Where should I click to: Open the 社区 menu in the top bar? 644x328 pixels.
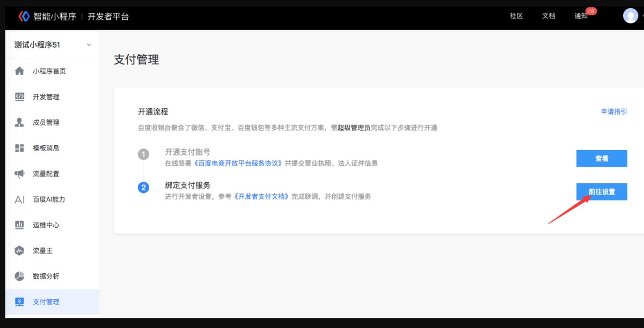pos(516,16)
